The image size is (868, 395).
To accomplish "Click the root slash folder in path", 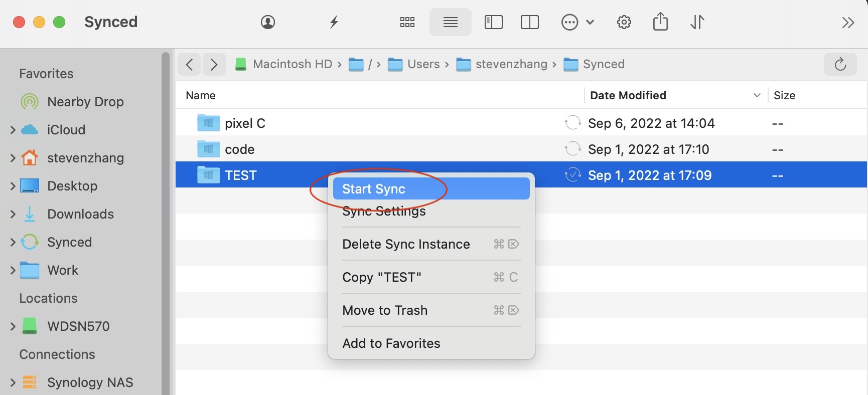I will [360, 64].
